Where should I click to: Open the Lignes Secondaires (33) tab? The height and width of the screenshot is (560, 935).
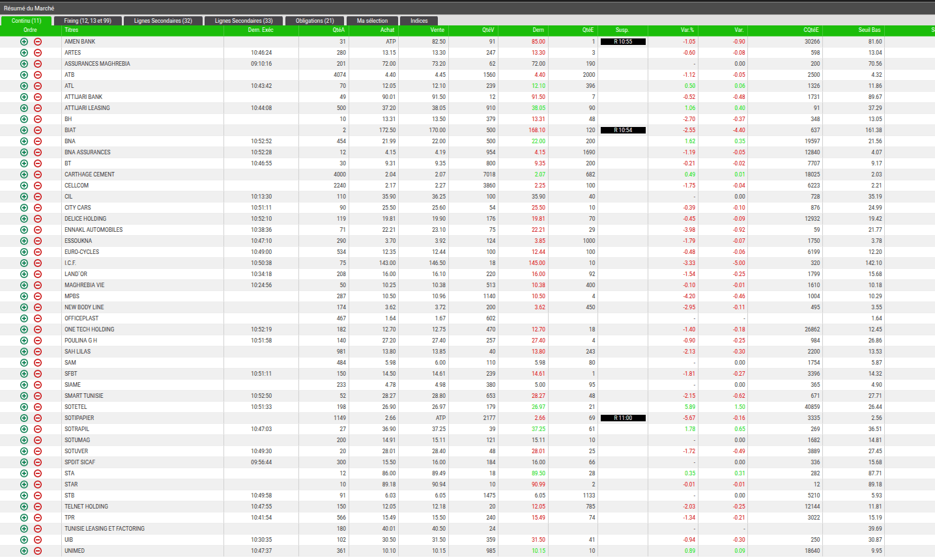[244, 21]
